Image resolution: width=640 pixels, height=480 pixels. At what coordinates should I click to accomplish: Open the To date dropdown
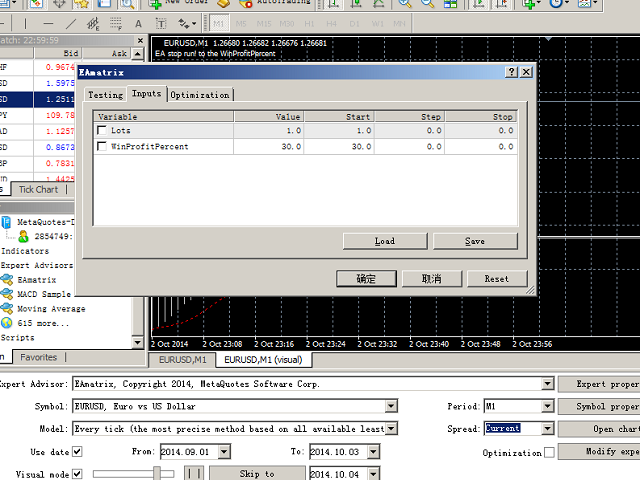coord(373,452)
